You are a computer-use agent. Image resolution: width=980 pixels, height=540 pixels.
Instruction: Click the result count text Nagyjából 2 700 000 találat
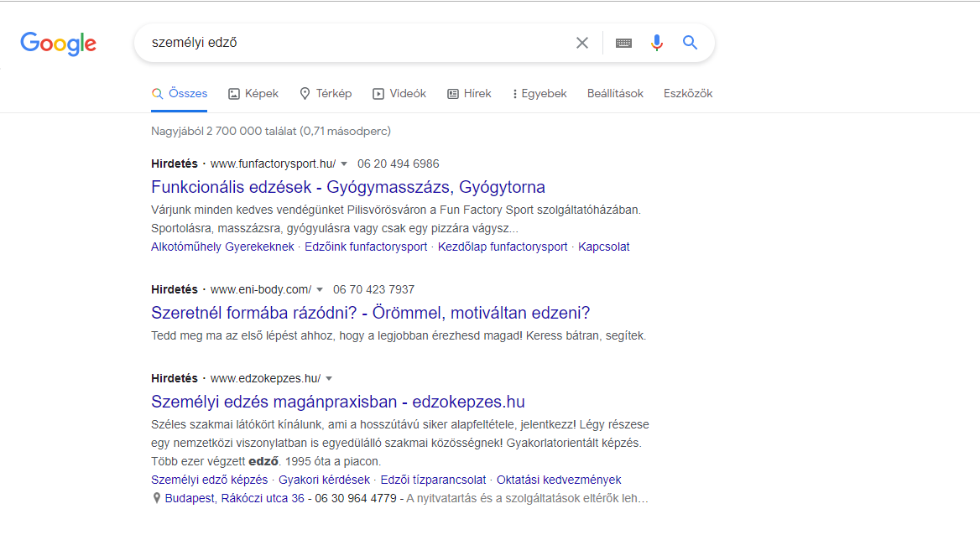click(224, 131)
